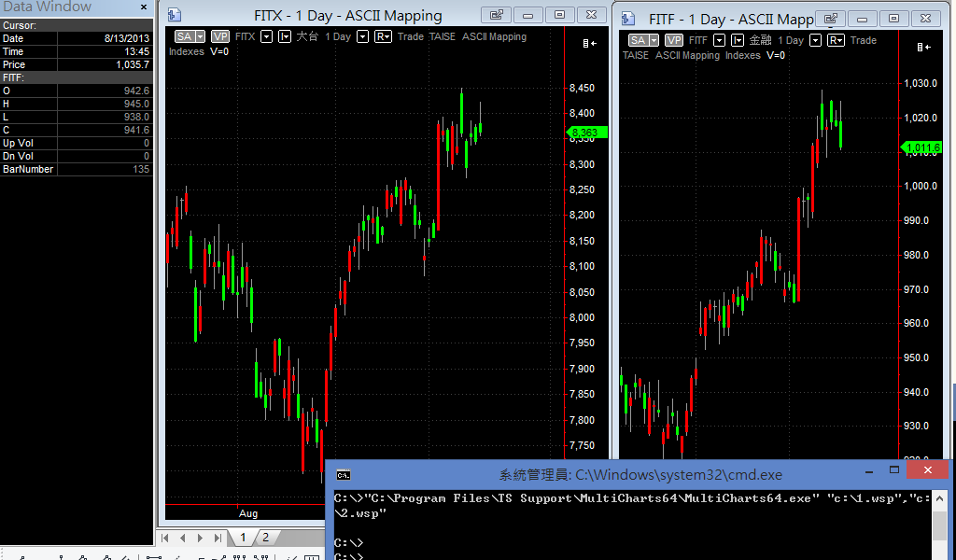Toggle the SA button in the FITF chart

click(638, 40)
